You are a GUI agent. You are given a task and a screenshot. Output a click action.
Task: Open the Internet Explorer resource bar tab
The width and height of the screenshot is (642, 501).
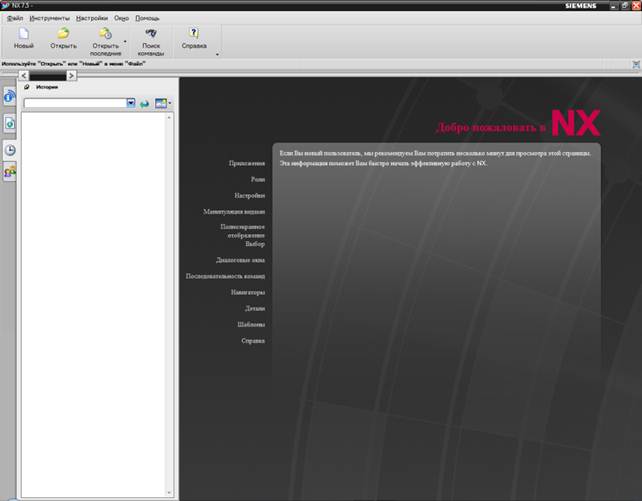tap(9, 97)
